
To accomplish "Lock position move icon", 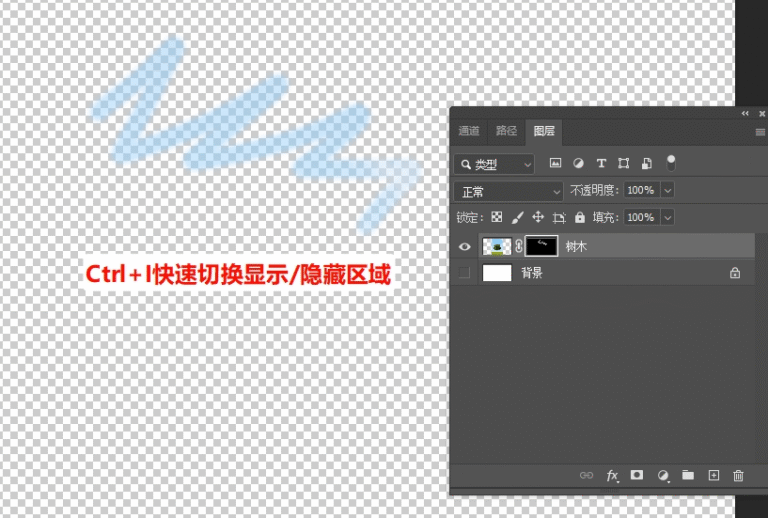I will click(538, 217).
